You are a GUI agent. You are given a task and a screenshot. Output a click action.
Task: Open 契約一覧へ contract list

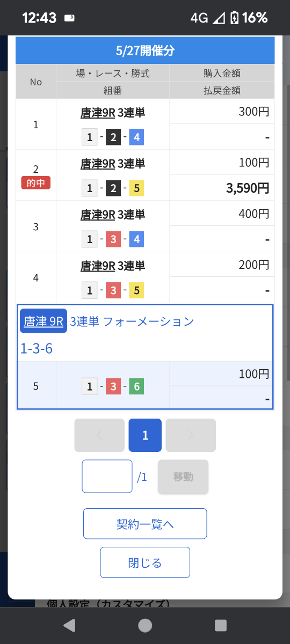point(145,524)
